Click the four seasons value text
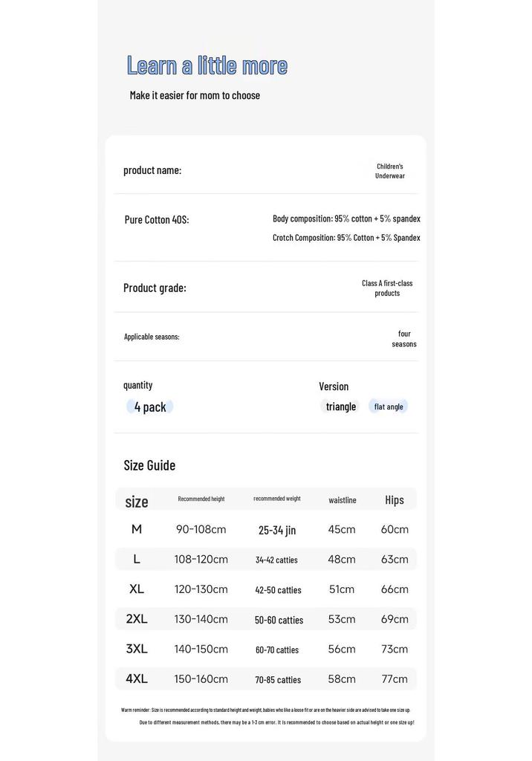This screenshot has height=761, width=532. coord(404,339)
